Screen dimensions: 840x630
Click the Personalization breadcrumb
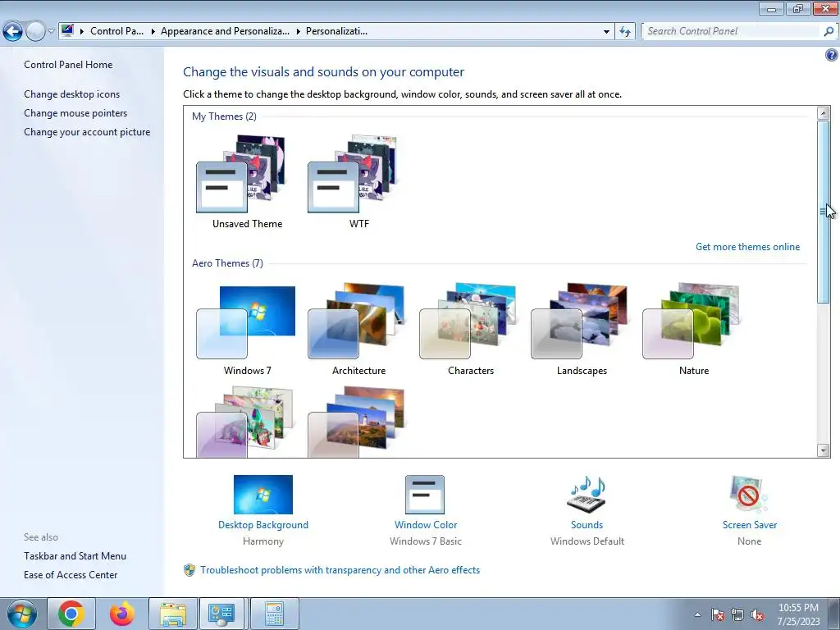pyautogui.click(x=336, y=31)
